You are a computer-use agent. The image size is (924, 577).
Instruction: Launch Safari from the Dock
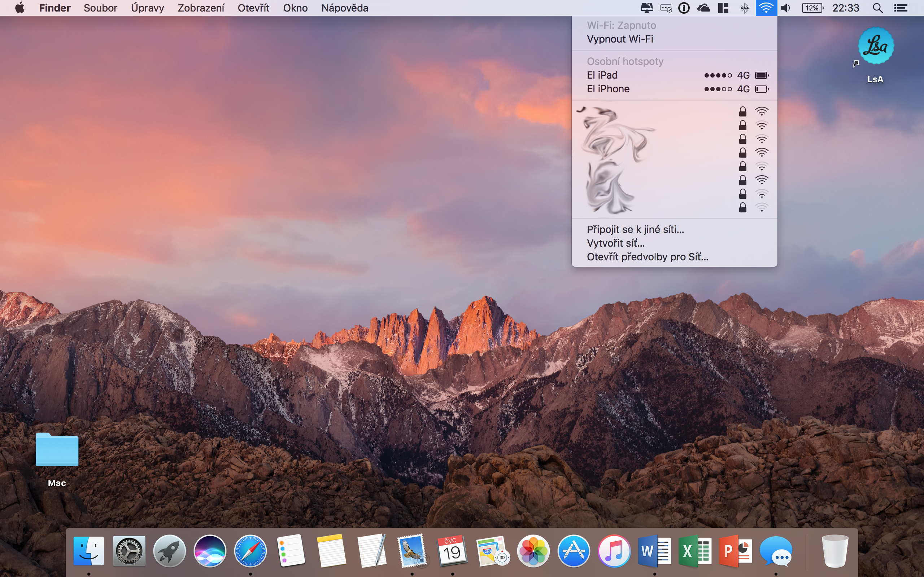250,551
